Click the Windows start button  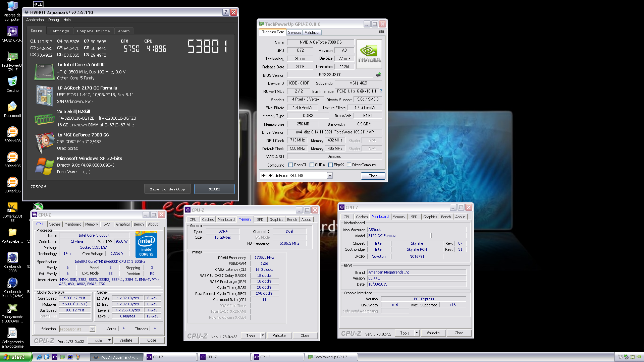pos(16,357)
